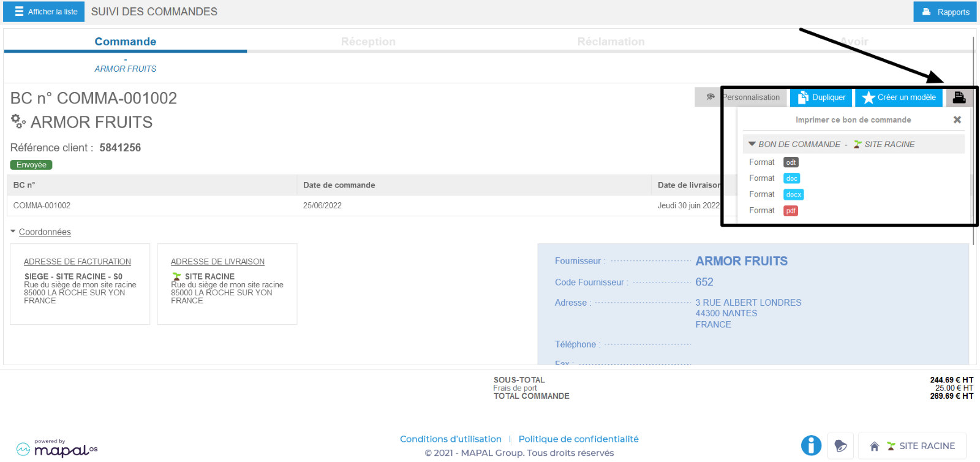The image size is (980, 462).
Task: Click the delivery date Jeudi 30 juin 2022
Action: click(689, 205)
